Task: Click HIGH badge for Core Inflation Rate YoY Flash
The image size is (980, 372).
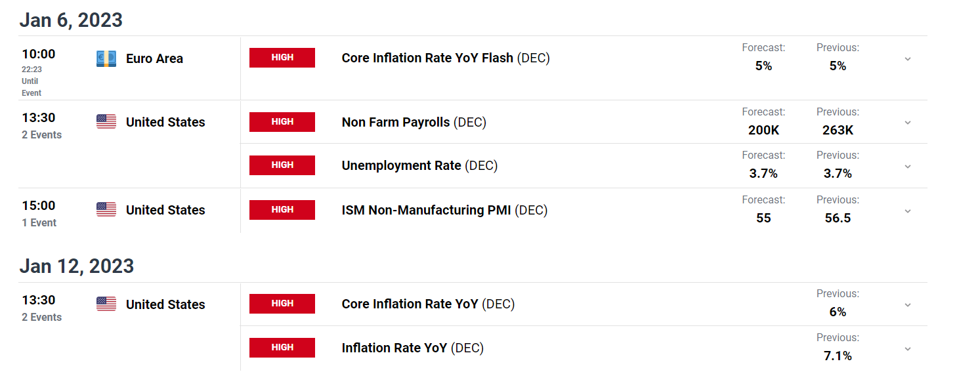Action: [x=282, y=58]
